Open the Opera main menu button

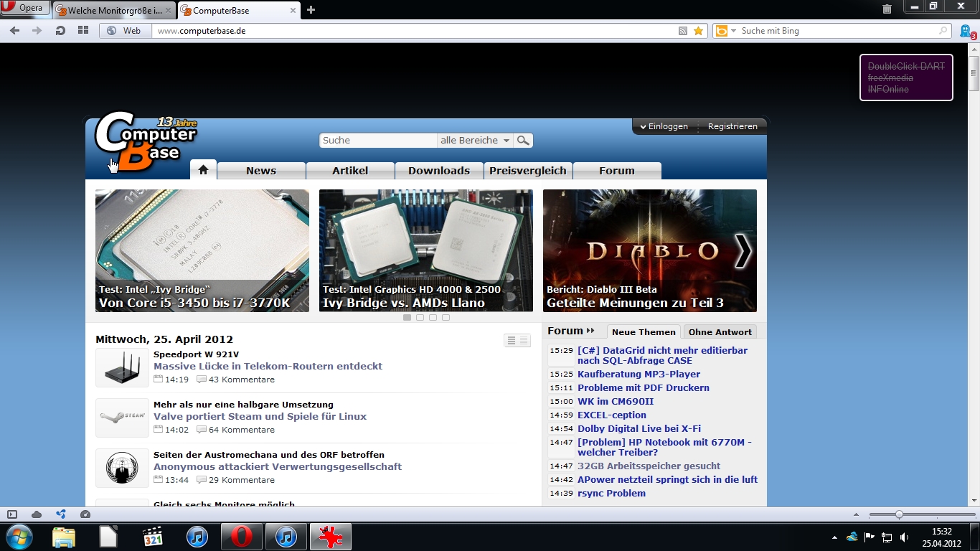25,8
